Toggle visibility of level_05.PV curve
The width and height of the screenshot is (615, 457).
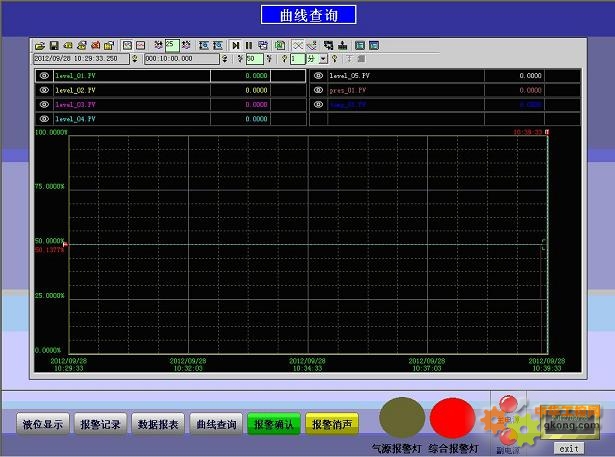tap(318, 75)
